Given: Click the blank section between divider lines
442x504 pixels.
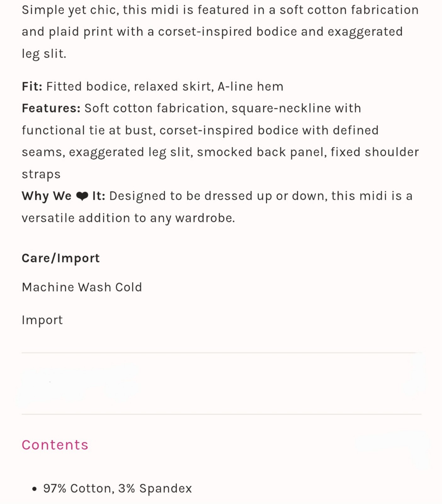Looking at the screenshot, I should (x=221, y=383).
